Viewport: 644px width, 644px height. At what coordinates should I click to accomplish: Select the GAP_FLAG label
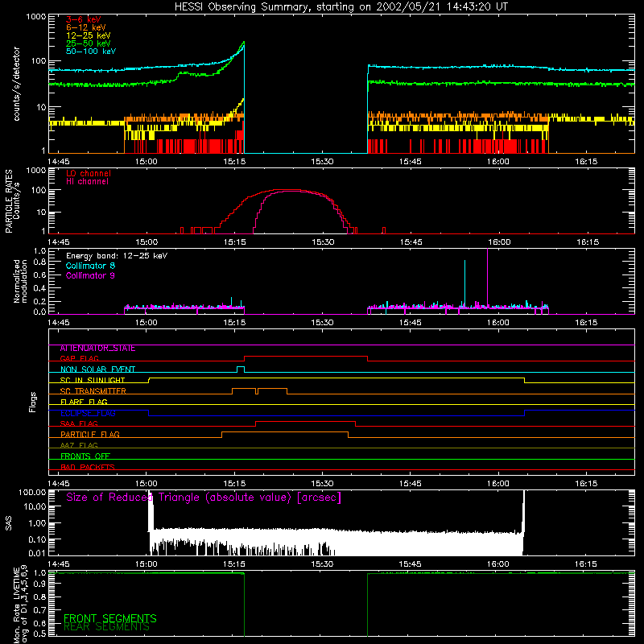(79, 358)
